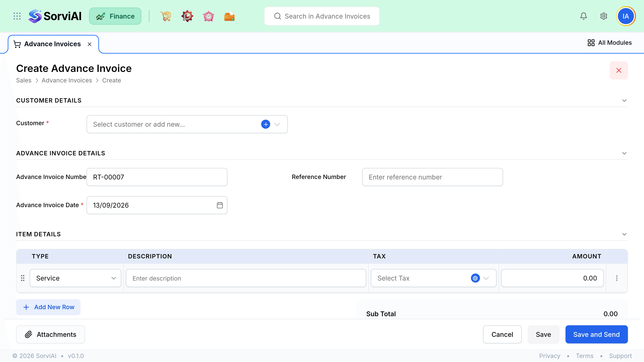644x362 pixels.
Task: Click the Advance Invoice Date field
Action: pyautogui.click(x=157, y=205)
